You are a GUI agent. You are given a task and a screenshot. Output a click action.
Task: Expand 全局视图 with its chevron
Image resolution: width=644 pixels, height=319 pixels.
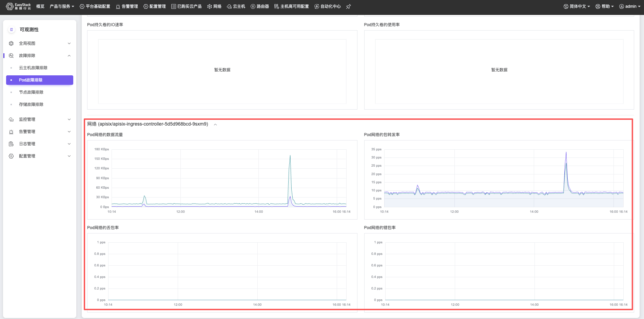pos(69,43)
